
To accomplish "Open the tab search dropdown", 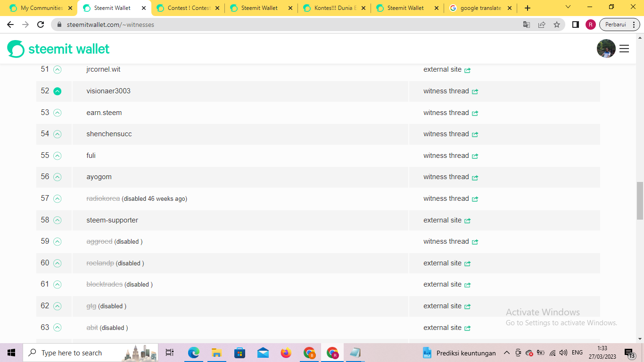I will [x=568, y=7].
